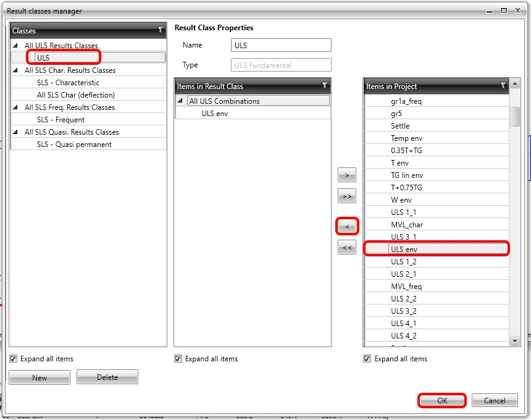Click the double left arrow add-all button
531x420 pixels.
coord(347,247)
